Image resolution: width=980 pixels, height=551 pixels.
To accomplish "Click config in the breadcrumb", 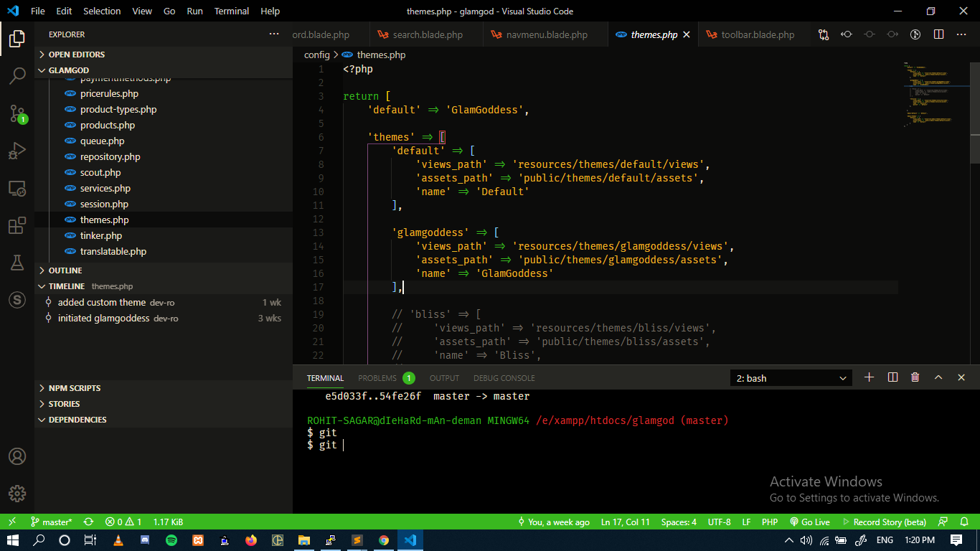I will pos(316,55).
